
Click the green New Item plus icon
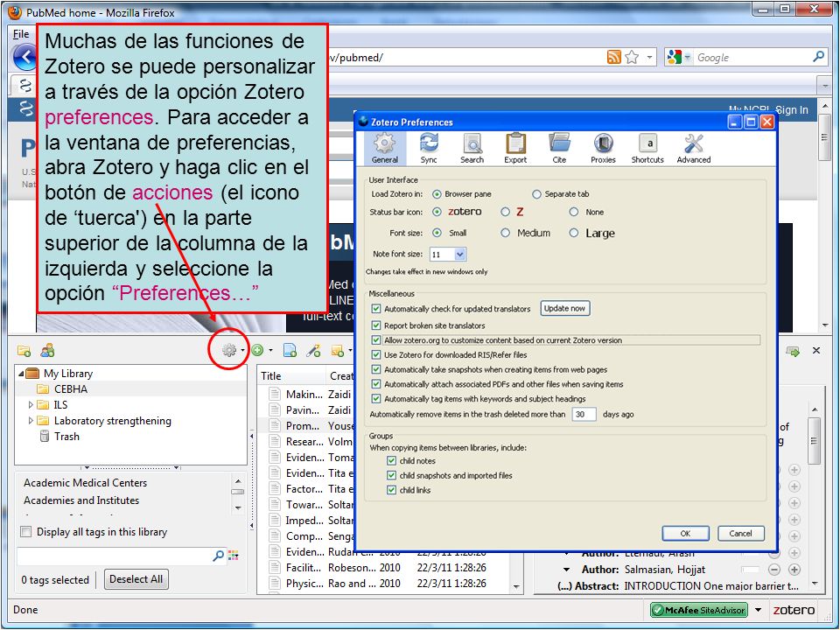257,350
